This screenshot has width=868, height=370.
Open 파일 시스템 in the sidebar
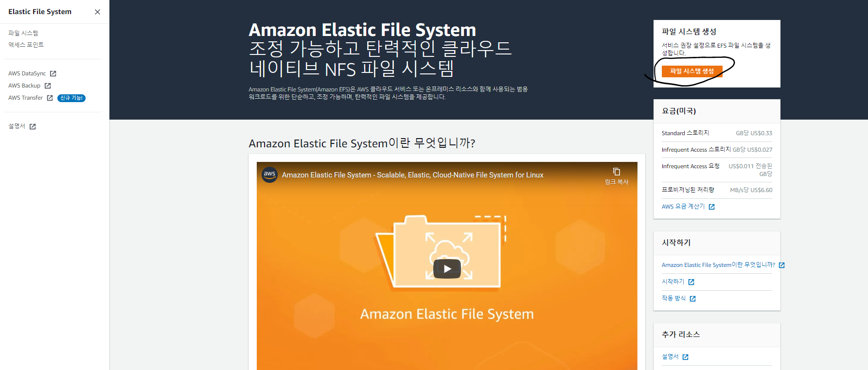coord(23,33)
